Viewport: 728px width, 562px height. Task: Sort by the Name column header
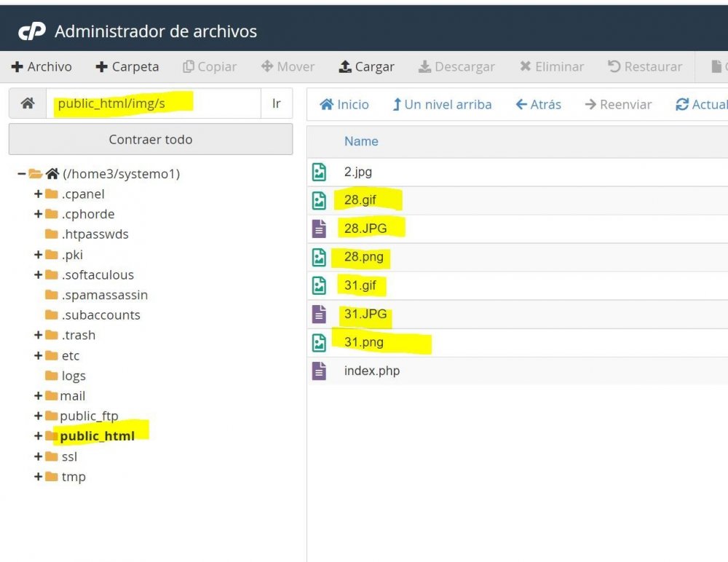[x=361, y=141]
